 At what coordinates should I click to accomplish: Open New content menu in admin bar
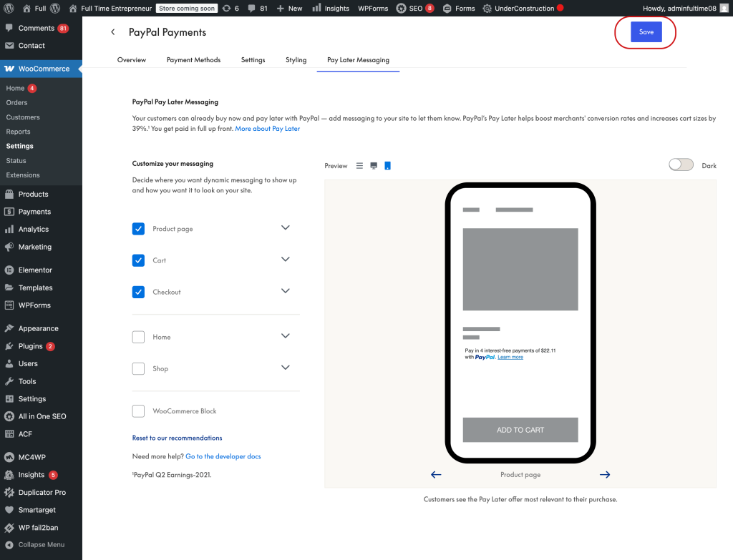coord(289,8)
